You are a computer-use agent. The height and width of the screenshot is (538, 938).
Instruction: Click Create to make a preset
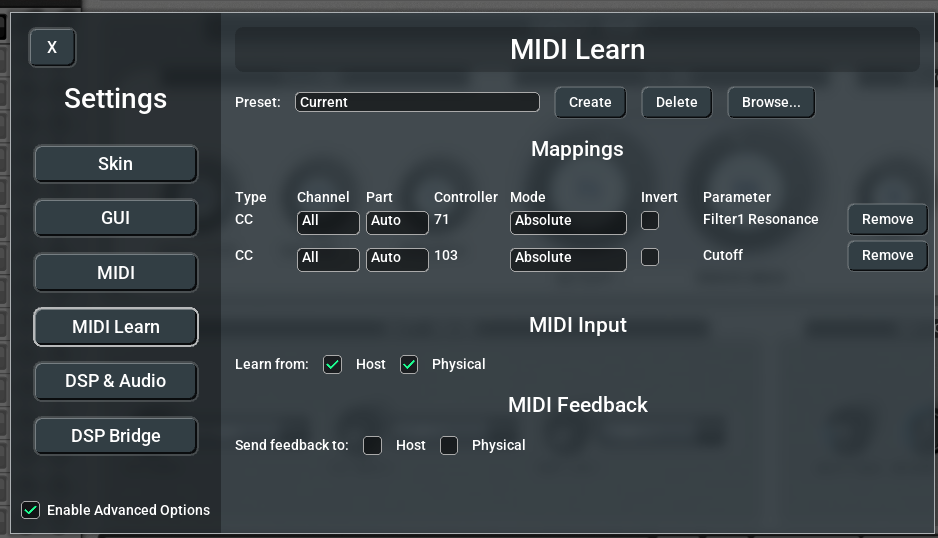click(x=590, y=102)
